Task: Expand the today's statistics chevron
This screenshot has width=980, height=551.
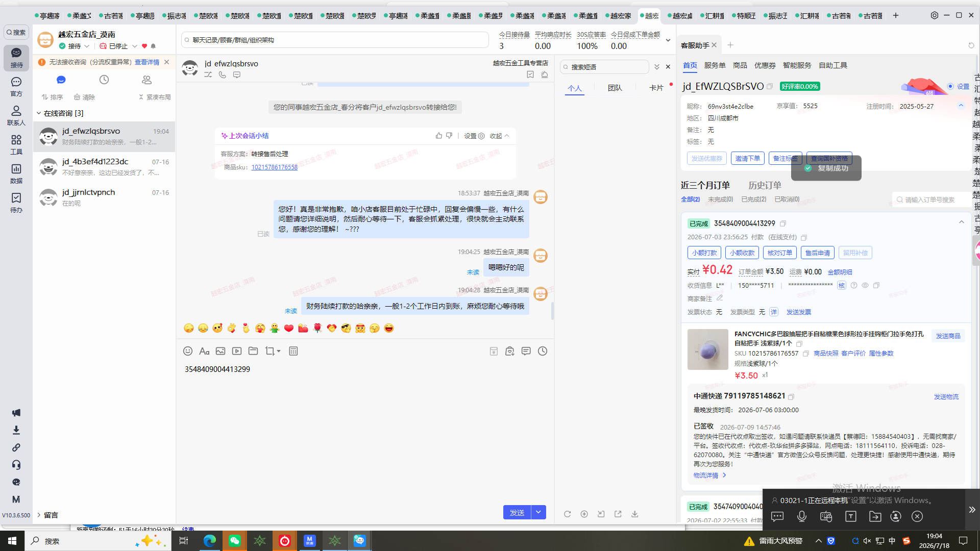Action: [668, 40]
